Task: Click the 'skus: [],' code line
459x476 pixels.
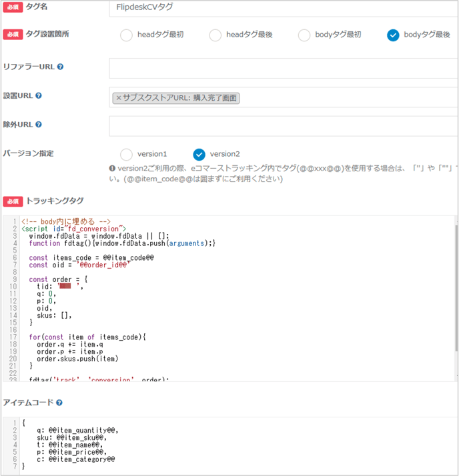Action: [x=54, y=315]
